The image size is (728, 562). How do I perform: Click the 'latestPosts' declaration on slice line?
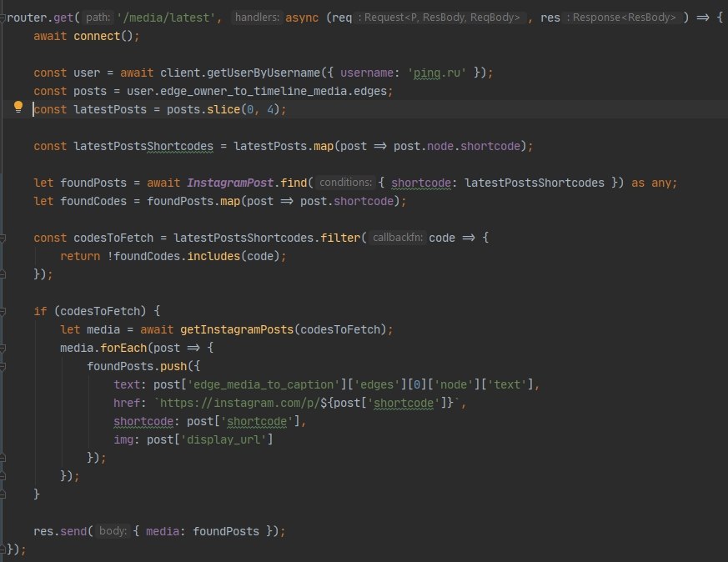coord(110,109)
